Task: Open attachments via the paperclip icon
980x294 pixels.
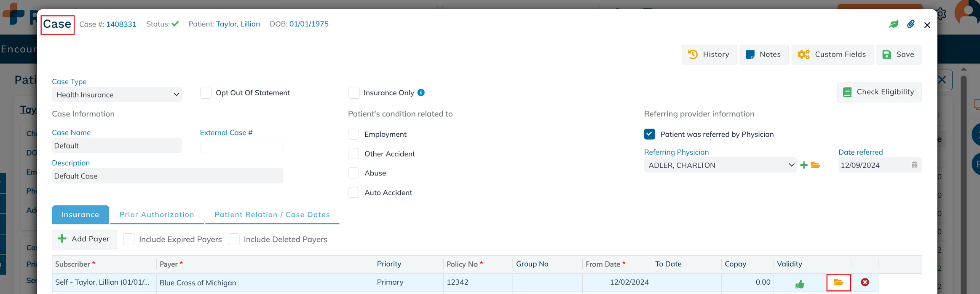Action: pos(910,24)
